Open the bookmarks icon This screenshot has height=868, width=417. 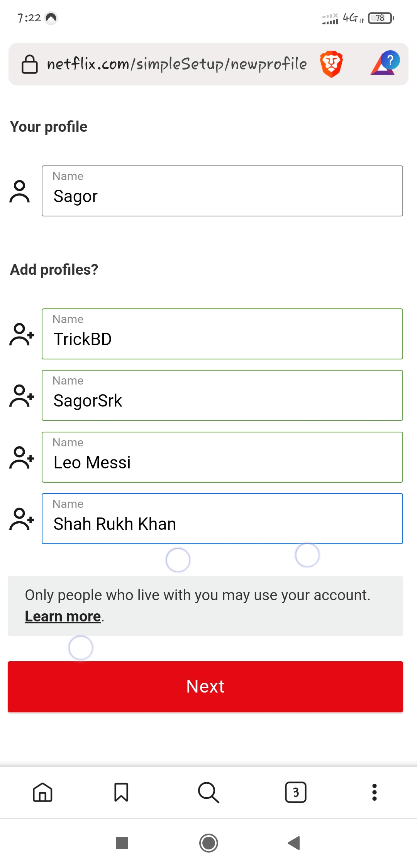121,792
